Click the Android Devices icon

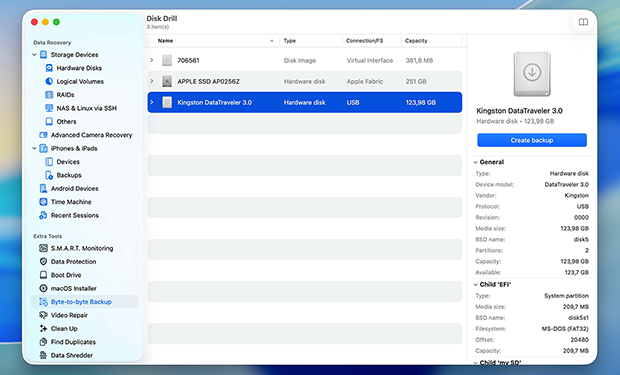click(43, 188)
